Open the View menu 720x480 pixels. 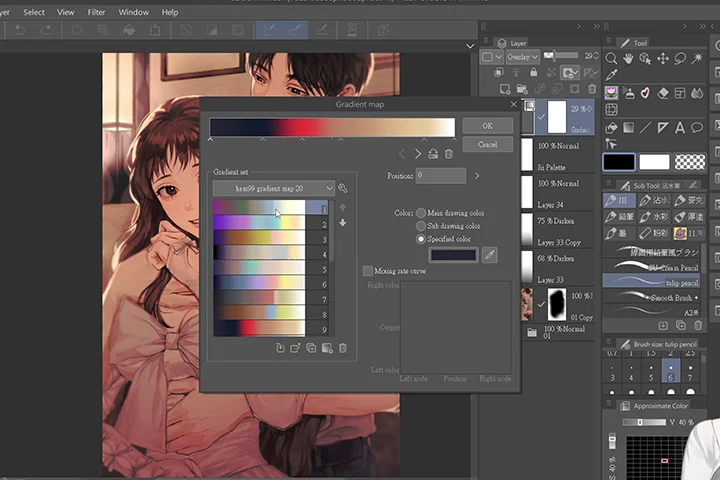click(66, 12)
